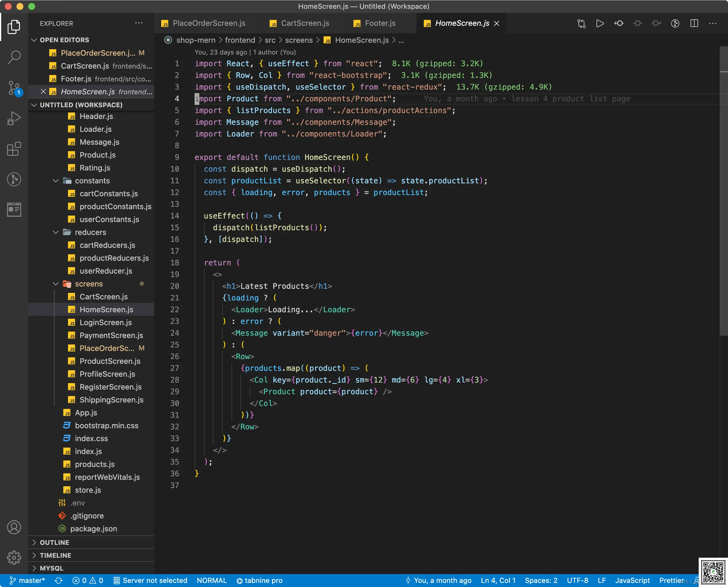Click the Open Changes compare icon
Screen dimensions: 728x587
tap(581, 23)
